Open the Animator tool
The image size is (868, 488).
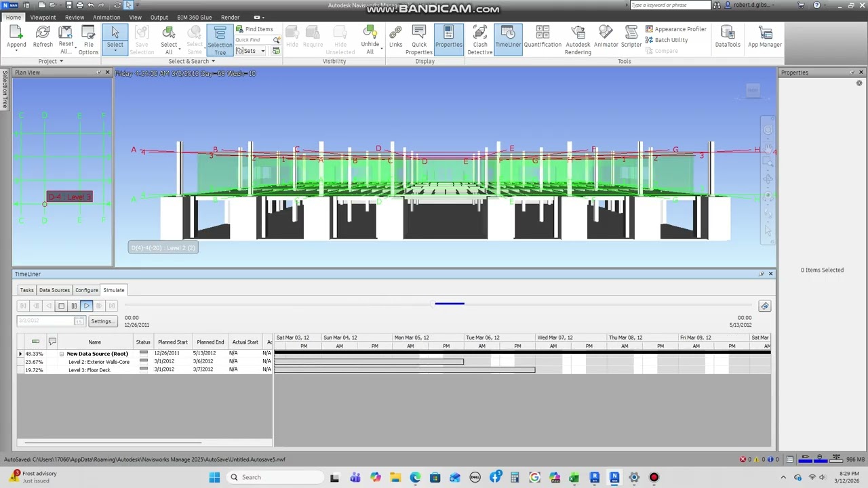coord(606,37)
